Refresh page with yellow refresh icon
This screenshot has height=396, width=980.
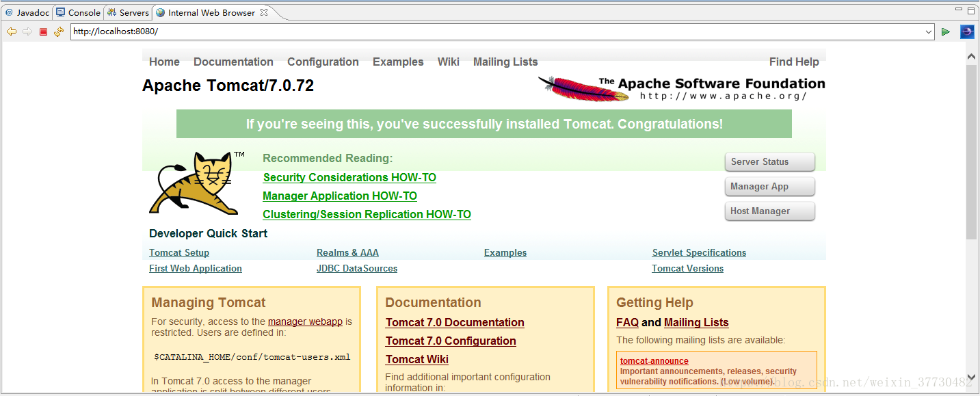59,31
